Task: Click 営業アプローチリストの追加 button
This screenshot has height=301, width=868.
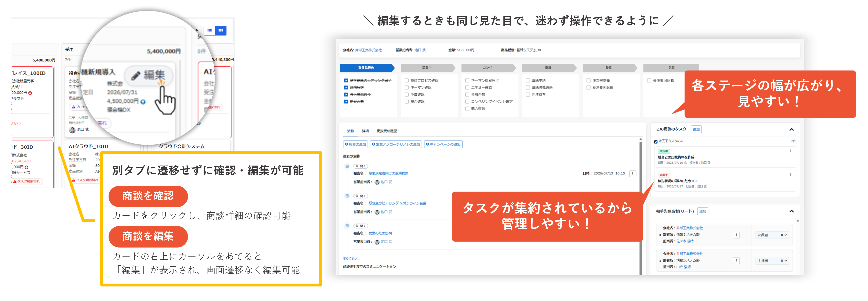Action: coord(396,144)
